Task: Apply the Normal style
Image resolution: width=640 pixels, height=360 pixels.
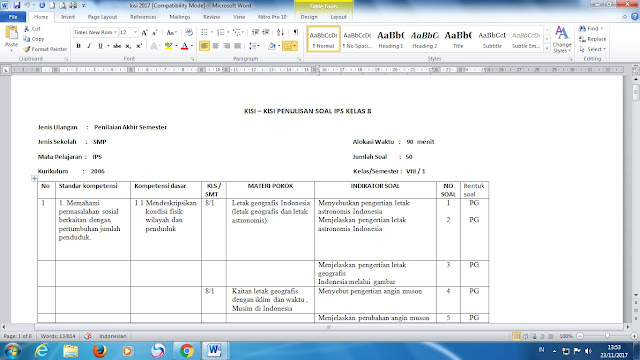Action: pyautogui.click(x=323, y=39)
